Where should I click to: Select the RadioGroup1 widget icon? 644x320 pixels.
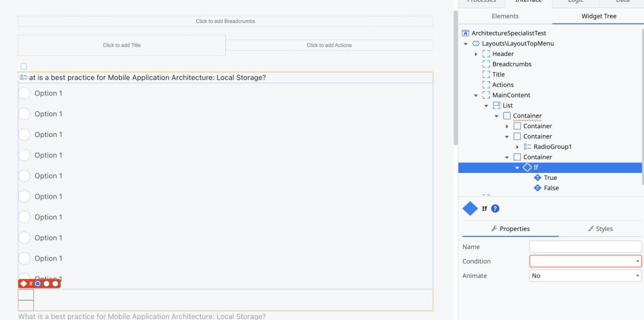pos(528,146)
